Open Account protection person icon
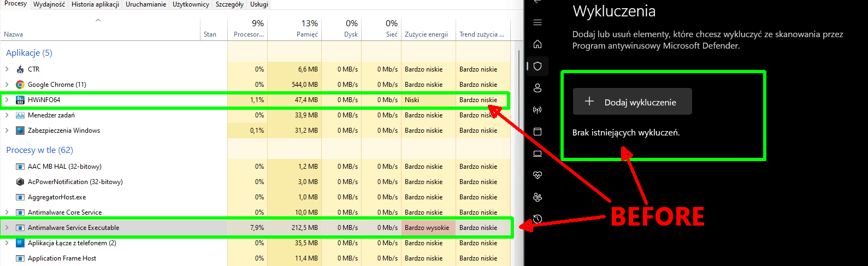Viewport: 868px width, 266px height. click(x=538, y=88)
